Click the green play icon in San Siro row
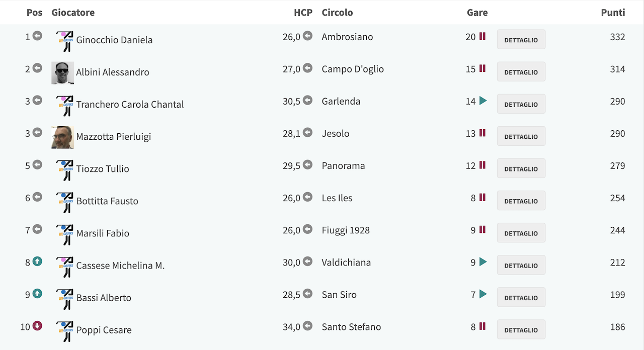 (x=483, y=294)
